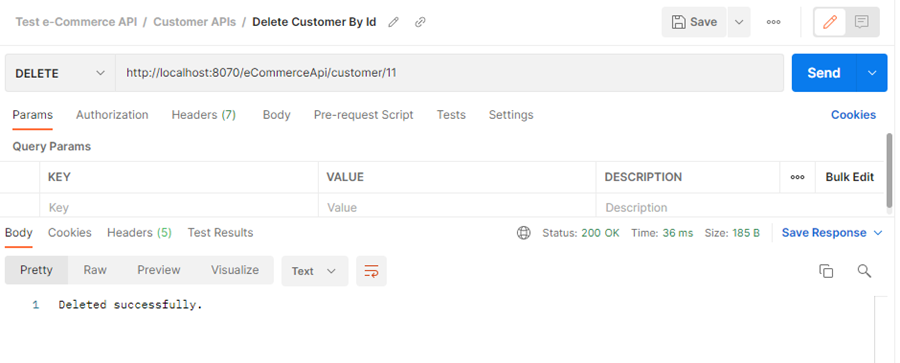The image size is (900, 363).
Task: Click the rename pencil icon beside request title
Action: coord(393,22)
